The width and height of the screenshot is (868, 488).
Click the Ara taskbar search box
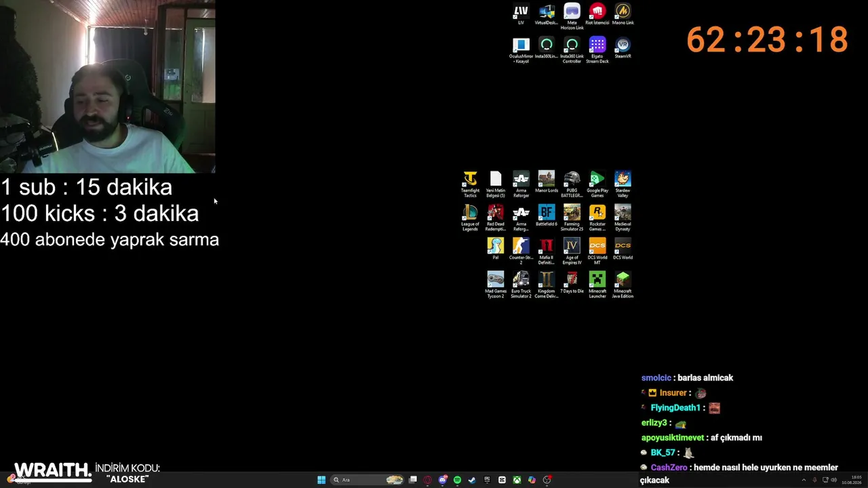coord(368,480)
